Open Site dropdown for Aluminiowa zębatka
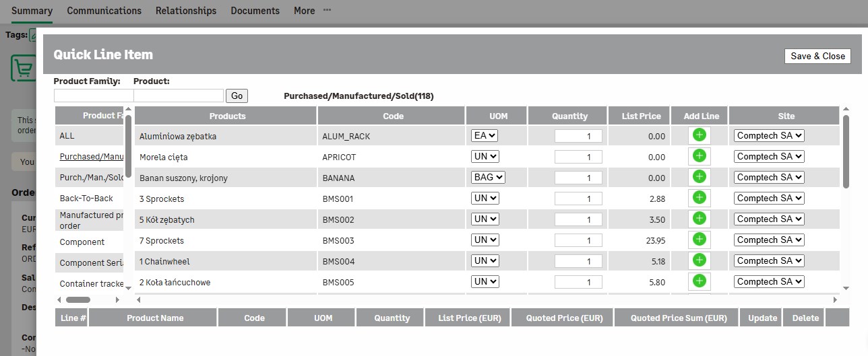The height and width of the screenshot is (356, 868). click(769, 135)
